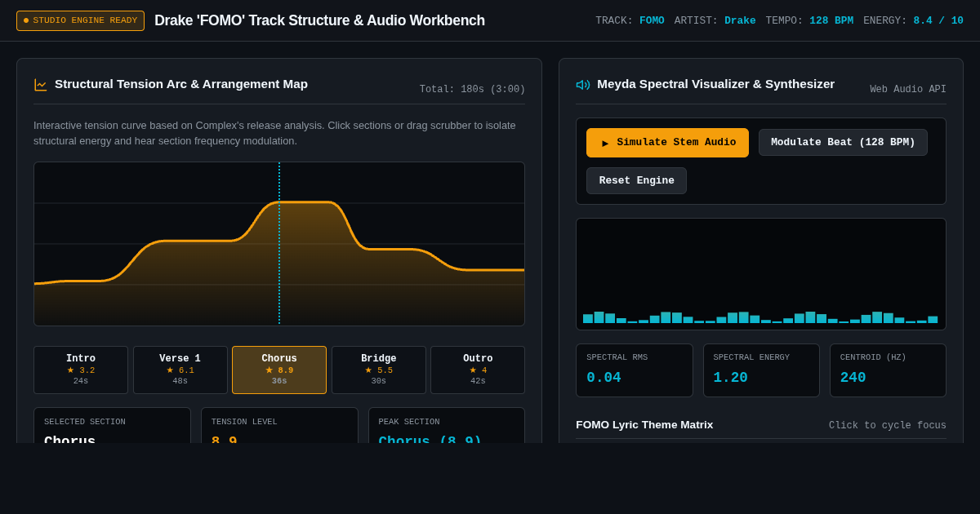Start Simulate Stem Audio playback
This screenshot has height=514, width=980.
point(667,143)
